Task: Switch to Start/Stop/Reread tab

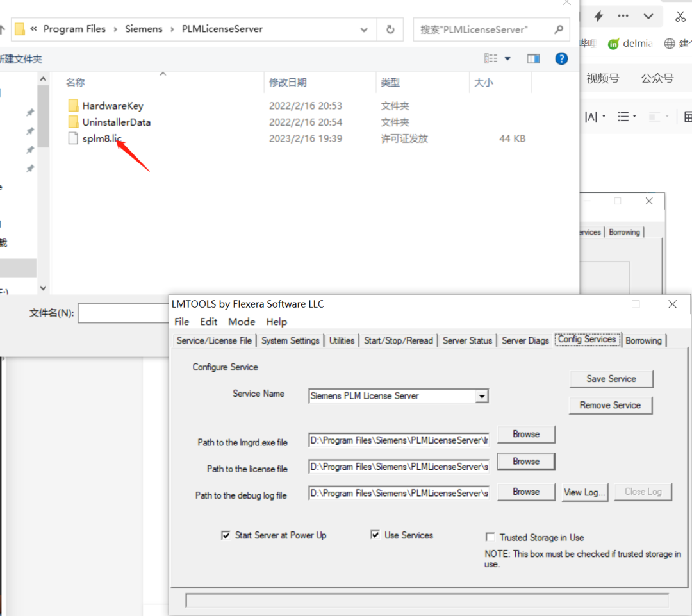Action: 399,340
